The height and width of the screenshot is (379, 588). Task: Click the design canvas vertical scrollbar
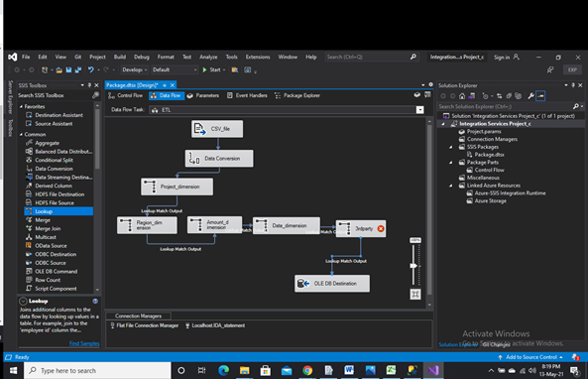[429, 209]
